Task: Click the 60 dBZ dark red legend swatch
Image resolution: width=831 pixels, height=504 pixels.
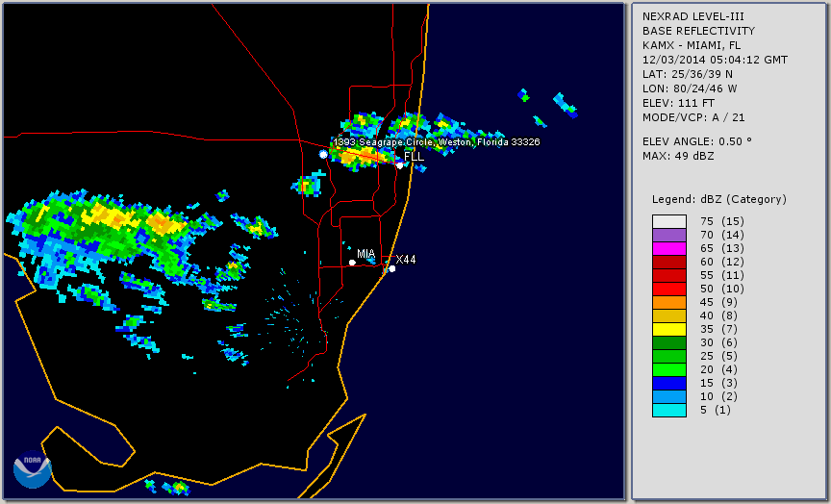Action: 668,262
